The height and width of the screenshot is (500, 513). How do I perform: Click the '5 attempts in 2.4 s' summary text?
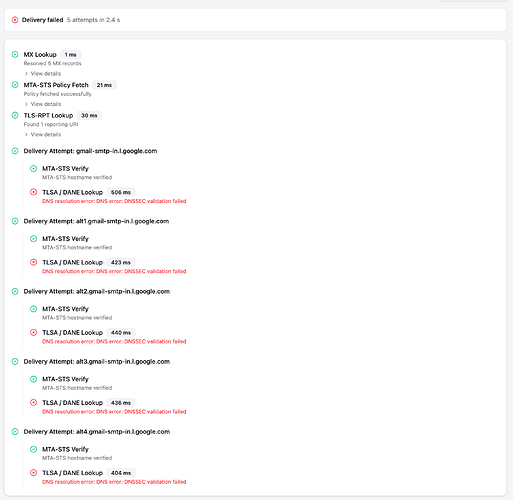pyautogui.click(x=93, y=20)
